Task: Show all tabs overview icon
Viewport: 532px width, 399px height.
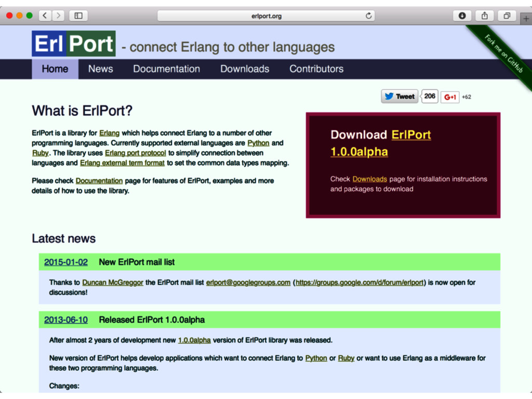Action: click(x=507, y=16)
